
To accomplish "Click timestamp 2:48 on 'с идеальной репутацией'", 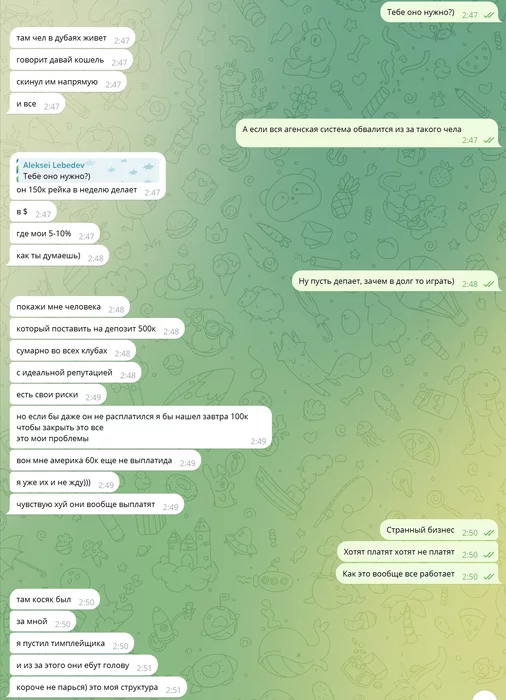I will point(128,375).
